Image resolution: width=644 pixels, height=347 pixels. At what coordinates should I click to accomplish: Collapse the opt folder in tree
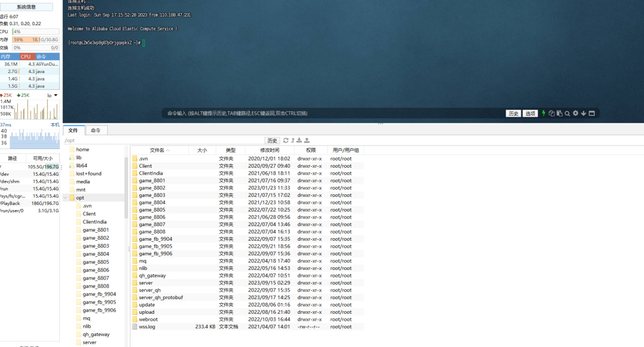tap(65, 198)
